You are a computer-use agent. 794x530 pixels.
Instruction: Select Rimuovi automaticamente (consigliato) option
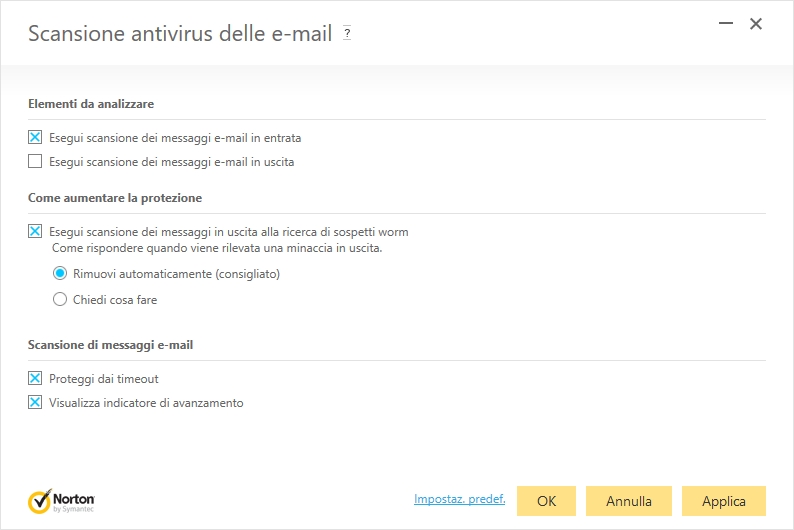coord(60,273)
